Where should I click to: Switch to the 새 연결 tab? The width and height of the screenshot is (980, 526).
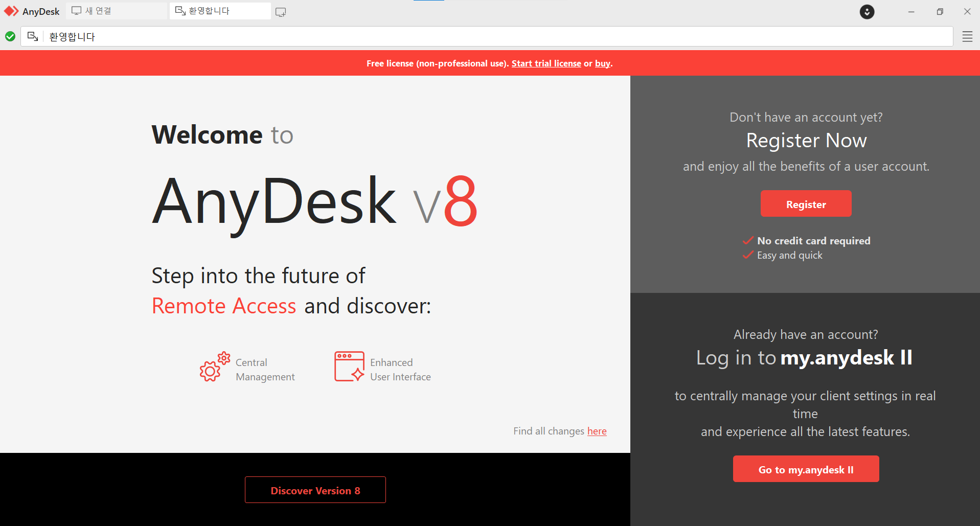[x=117, y=11]
